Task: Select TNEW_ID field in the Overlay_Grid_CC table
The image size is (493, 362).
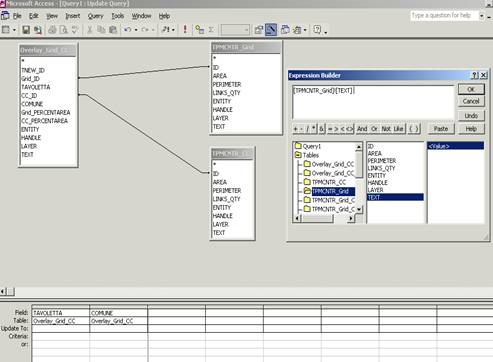Action: [x=33, y=70]
